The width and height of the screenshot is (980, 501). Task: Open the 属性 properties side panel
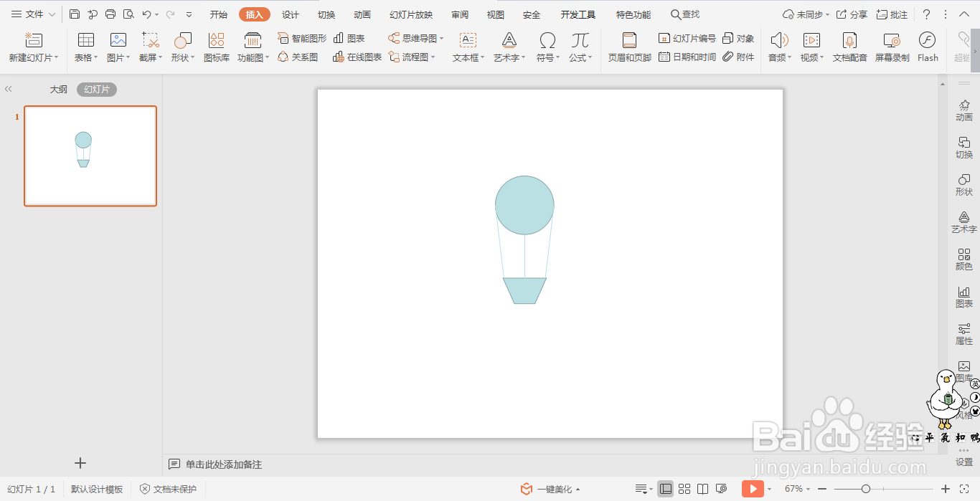[x=964, y=334]
